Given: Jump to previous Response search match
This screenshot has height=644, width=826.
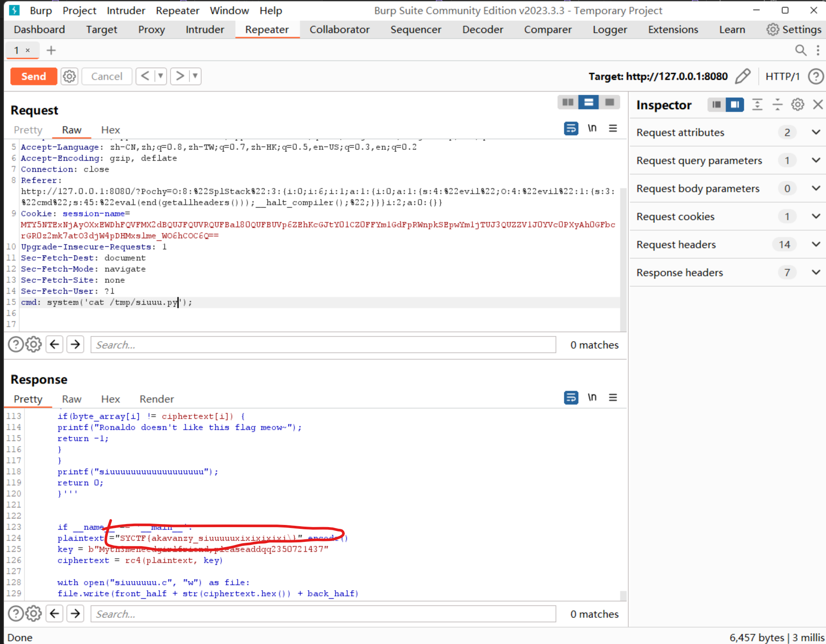Looking at the screenshot, I should 54,614.
